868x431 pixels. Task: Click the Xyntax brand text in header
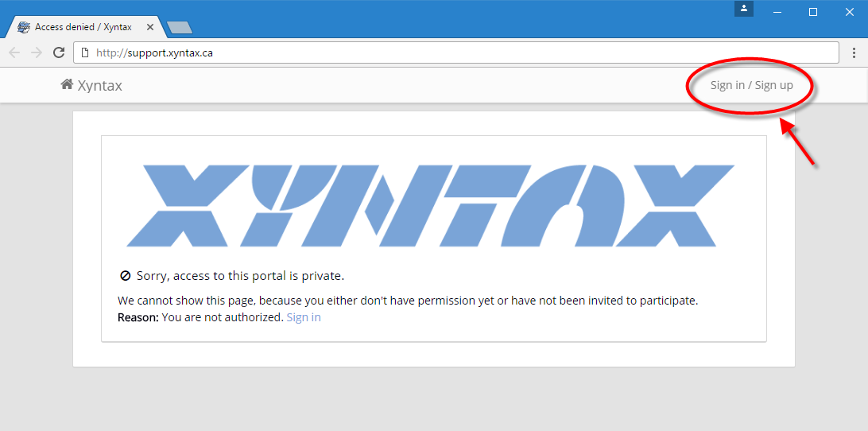tap(99, 85)
